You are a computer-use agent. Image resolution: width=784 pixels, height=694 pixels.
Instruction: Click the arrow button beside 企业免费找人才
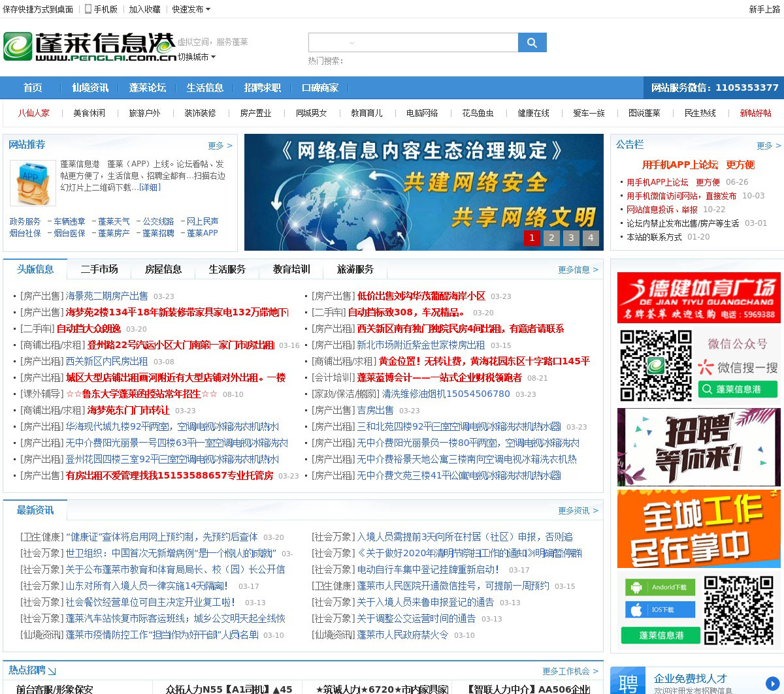772,683
